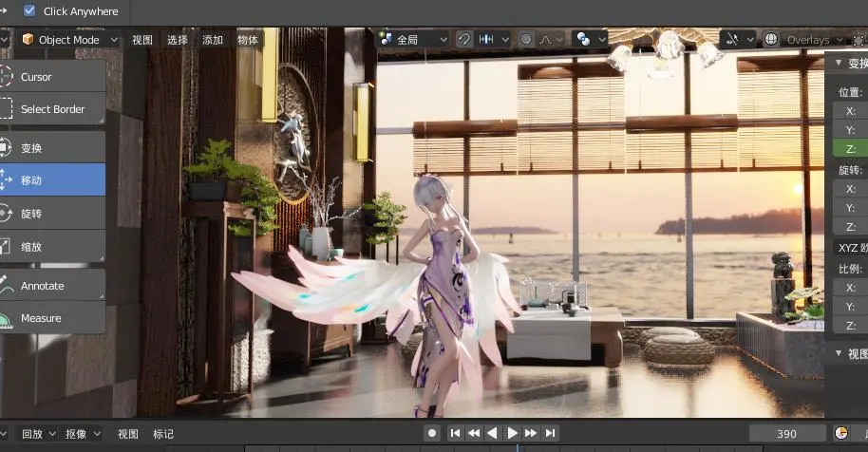Image resolution: width=868 pixels, height=452 pixels.
Task: Click the blue timeline playhead marker
Action: [518, 448]
